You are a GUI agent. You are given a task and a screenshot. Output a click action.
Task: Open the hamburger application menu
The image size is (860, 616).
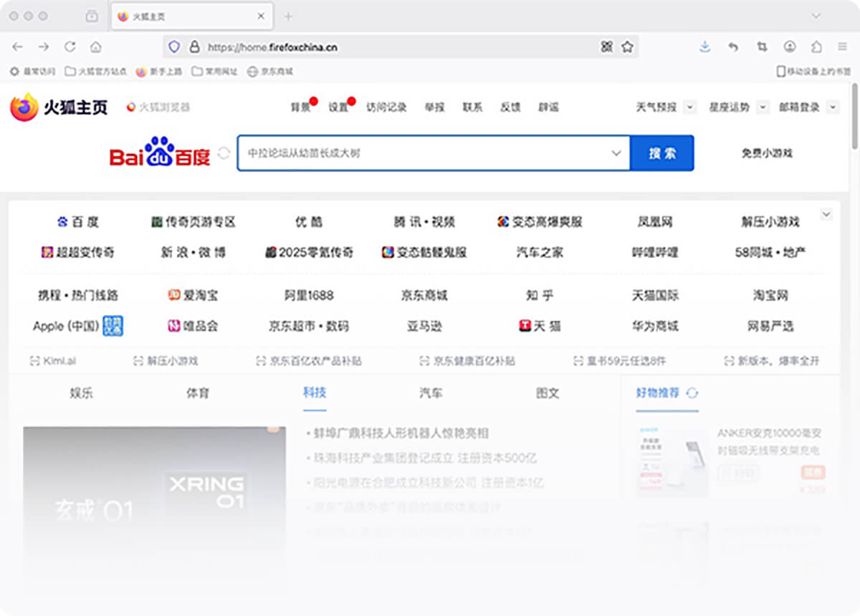click(x=843, y=47)
